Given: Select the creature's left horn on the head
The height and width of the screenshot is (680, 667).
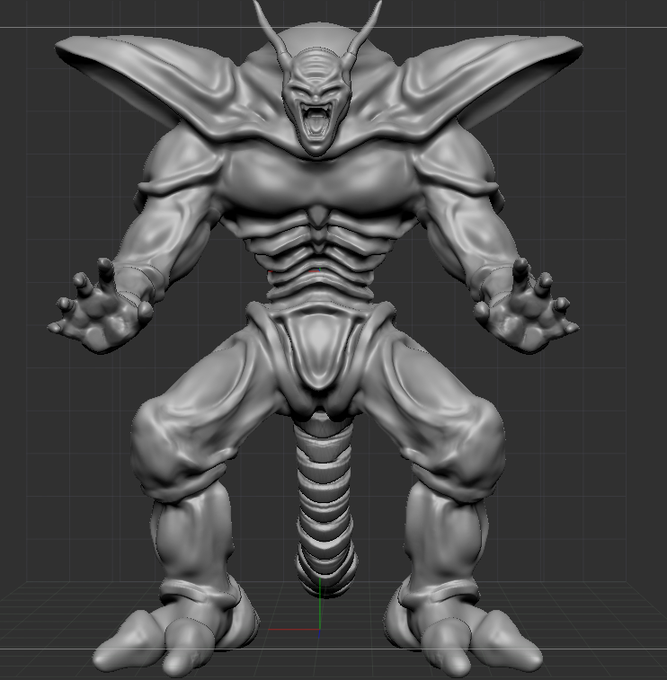Looking at the screenshot, I should 271,34.
